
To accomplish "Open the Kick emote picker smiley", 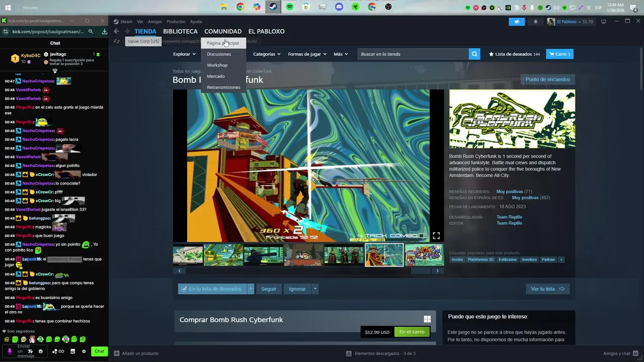I will pyautogui.click(x=41, y=351).
